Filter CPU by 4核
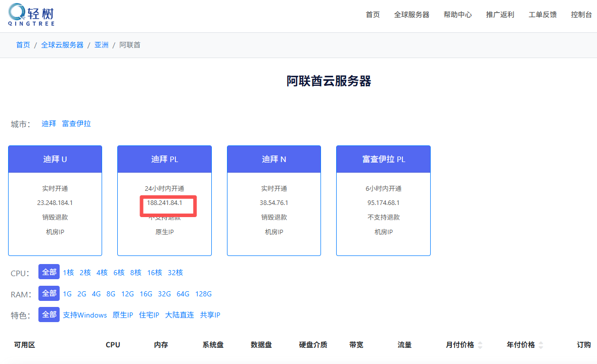This screenshot has width=597, height=364. (x=102, y=273)
